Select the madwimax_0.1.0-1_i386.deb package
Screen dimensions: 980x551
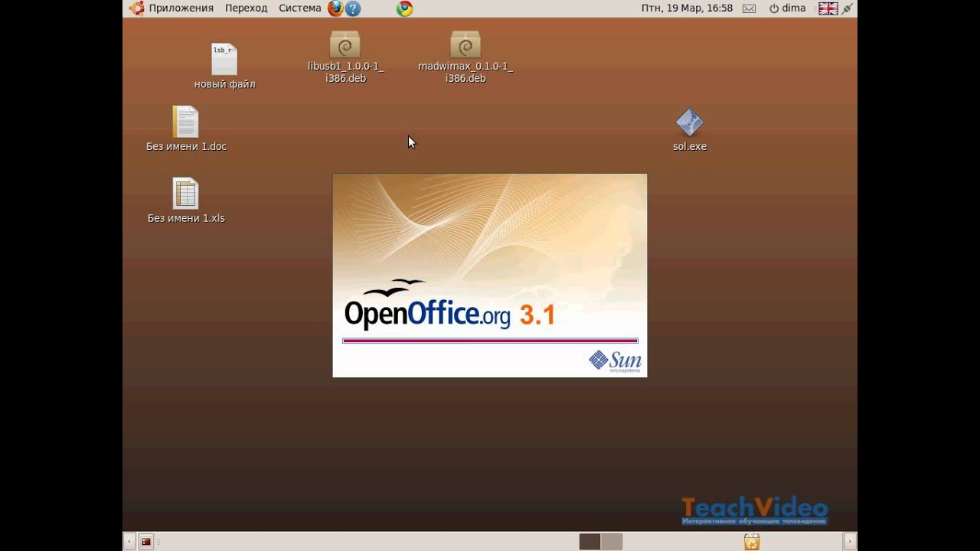(465, 57)
